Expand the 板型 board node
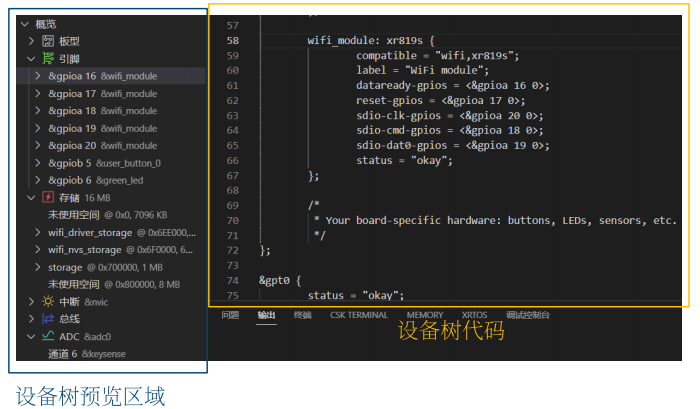The width and height of the screenshot is (700, 409). [31, 41]
